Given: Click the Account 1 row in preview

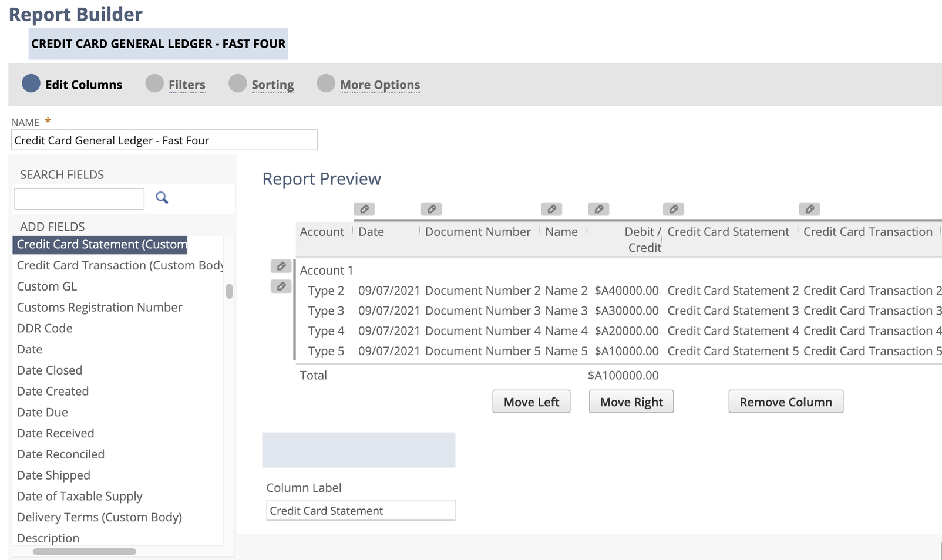Looking at the screenshot, I should click(x=327, y=271).
